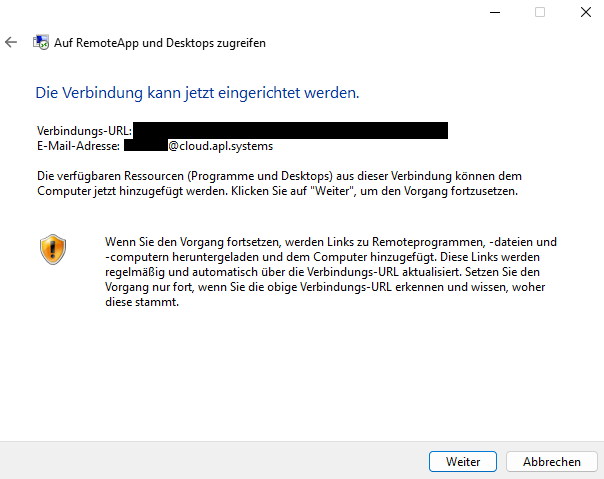This screenshot has height=479, width=604.
Task: Click the yellow warning shield icon
Action: coord(53,249)
